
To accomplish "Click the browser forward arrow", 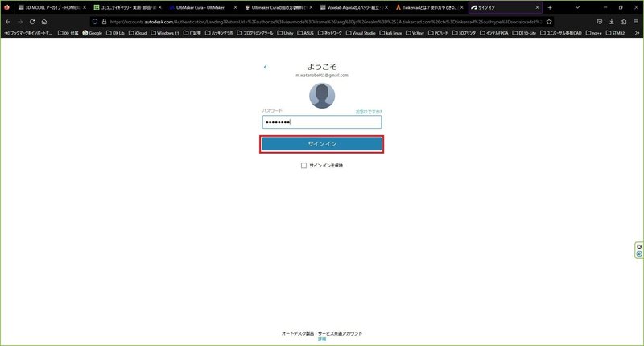I will click(19, 22).
